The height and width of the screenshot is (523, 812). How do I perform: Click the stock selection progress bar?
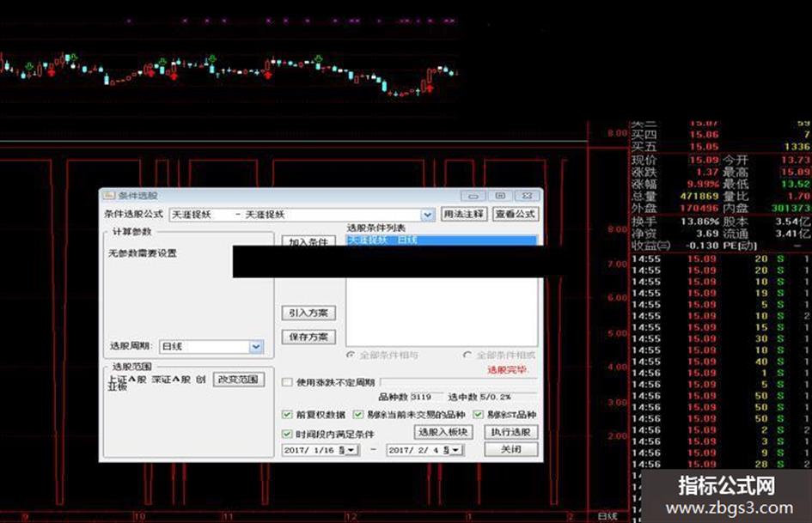click(458, 382)
